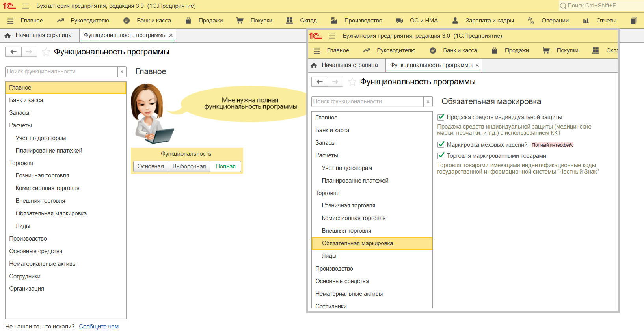Uncheck Торговля маркированными товарами
This screenshot has width=644, height=334.
click(441, 156)
